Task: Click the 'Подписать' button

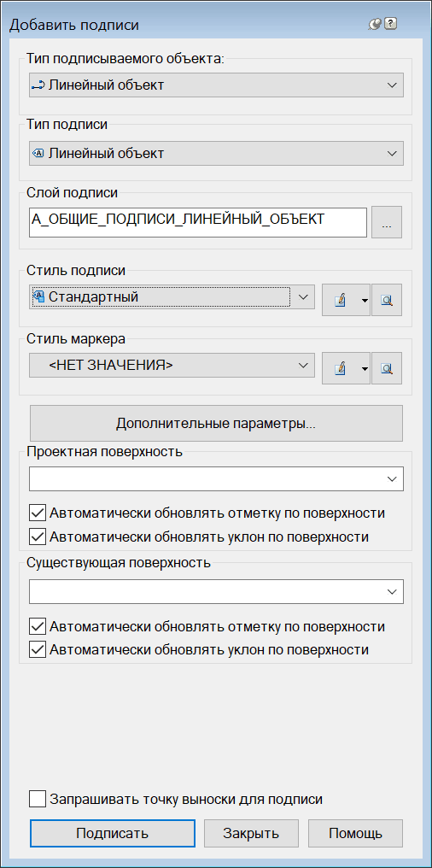Action: 113,833
